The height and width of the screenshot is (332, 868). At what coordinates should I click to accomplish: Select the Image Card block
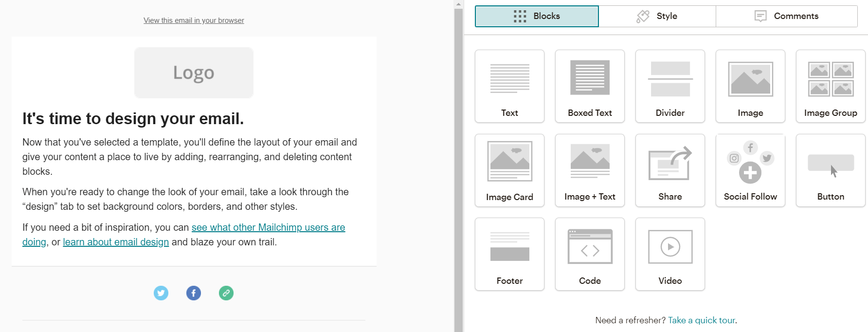coord(509,170)
